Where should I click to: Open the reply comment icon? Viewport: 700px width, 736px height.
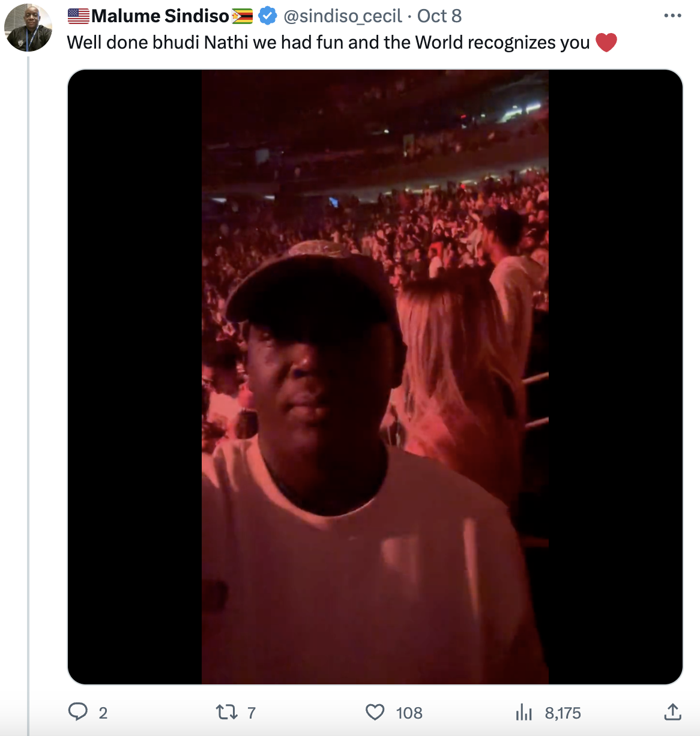point(78,712)
